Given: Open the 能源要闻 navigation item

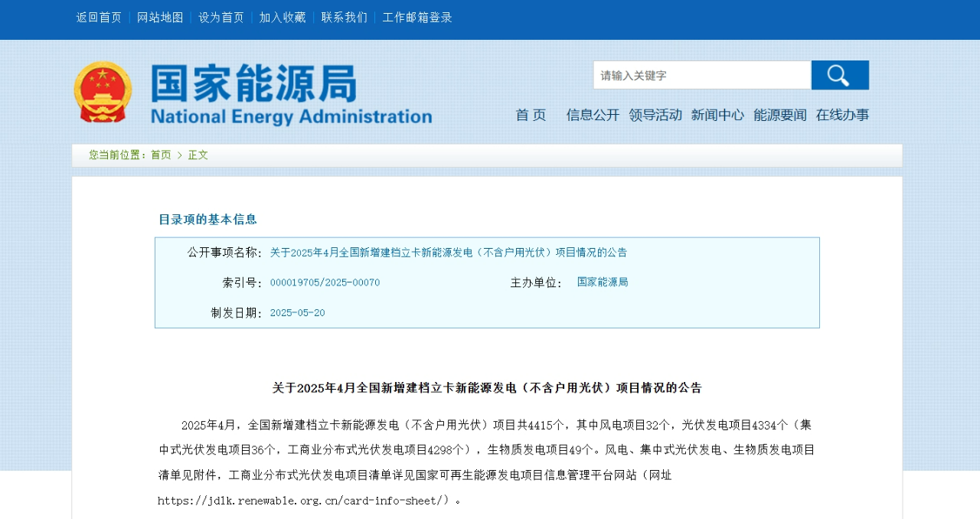Looking at the screenshot, I should point(779,115).
